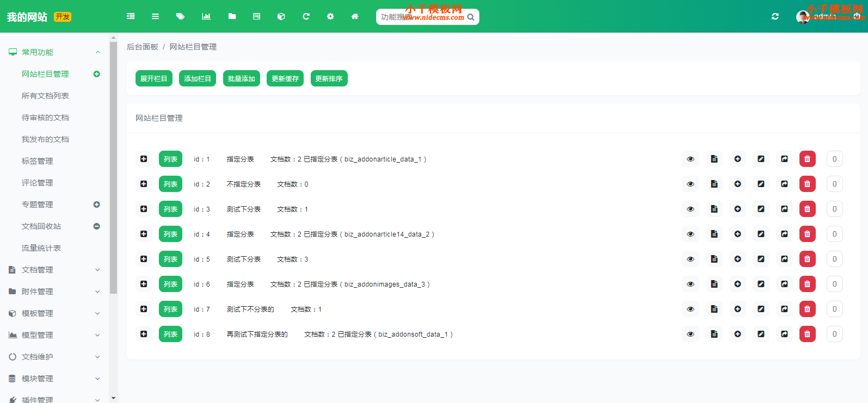Open 标签管理 in sidebar
The image size is (868, 403).
pyautogui.click(x=37, y=161)
